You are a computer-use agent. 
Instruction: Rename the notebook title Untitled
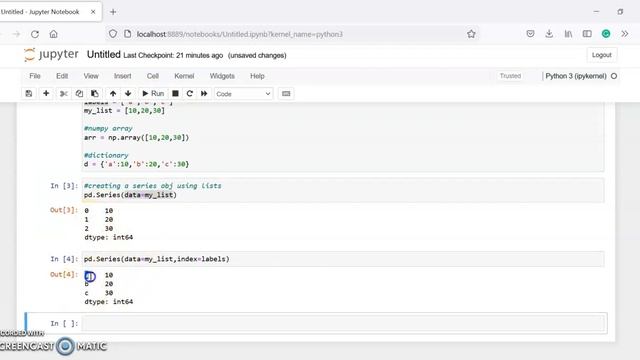[104, 55]
